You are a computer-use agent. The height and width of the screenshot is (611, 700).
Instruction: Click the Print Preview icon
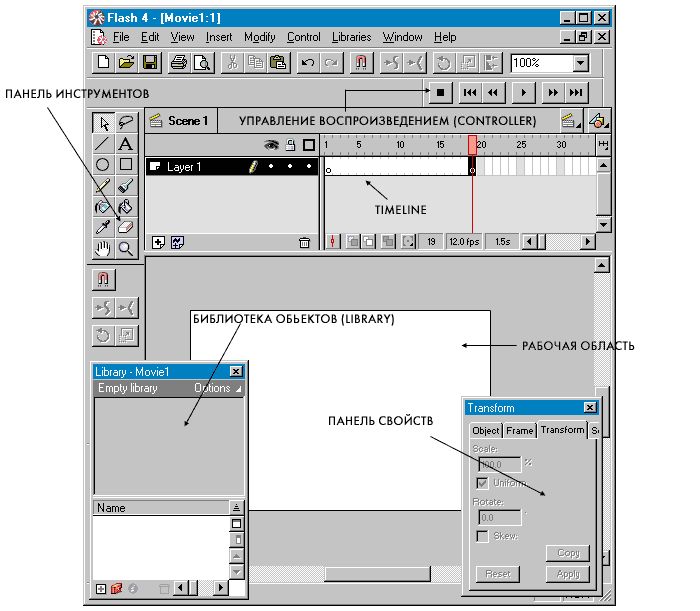pos(203,62)
